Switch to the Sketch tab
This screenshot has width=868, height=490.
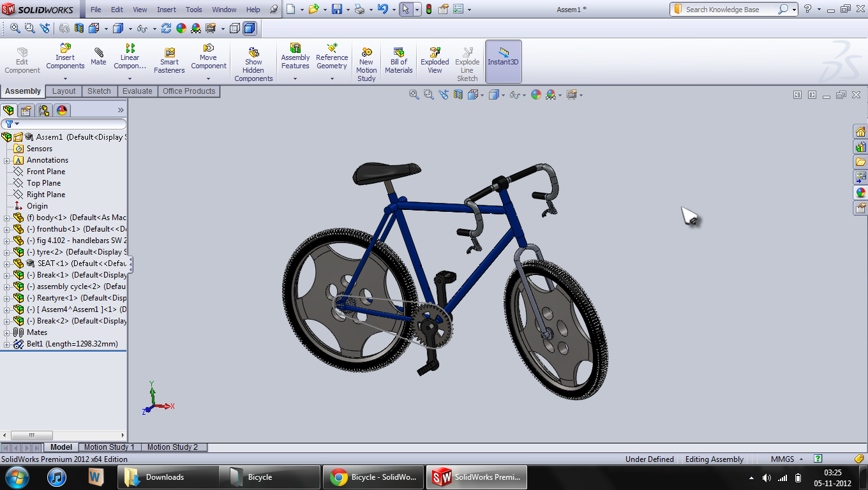tap(99, 91)
